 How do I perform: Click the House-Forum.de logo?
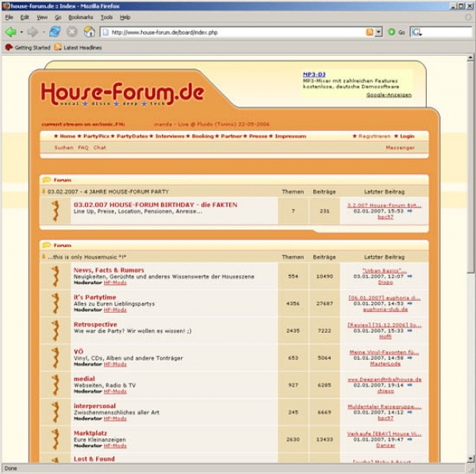(x=122, y=94)
